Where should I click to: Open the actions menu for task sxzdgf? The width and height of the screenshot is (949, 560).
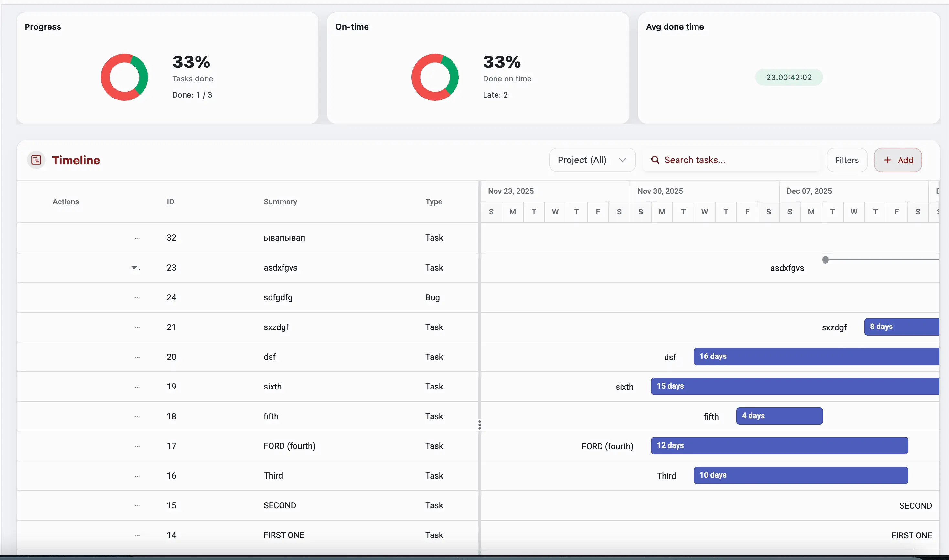pos(137,327)
